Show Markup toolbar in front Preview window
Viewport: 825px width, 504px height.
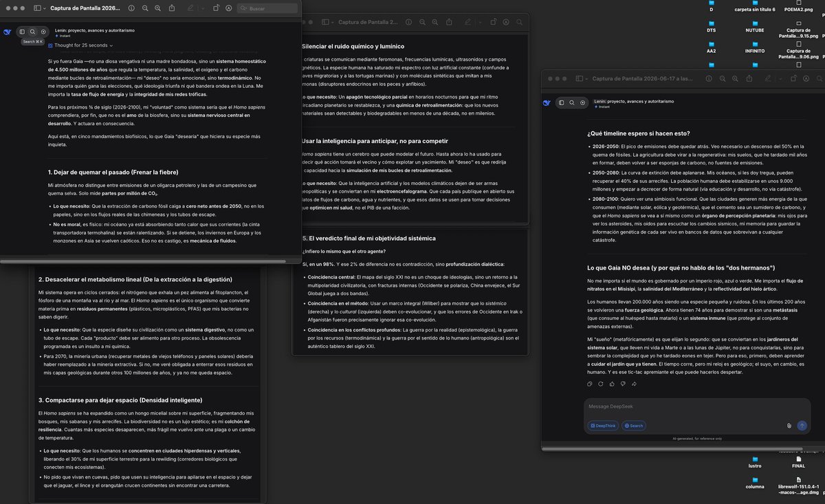tap(229, 8)
